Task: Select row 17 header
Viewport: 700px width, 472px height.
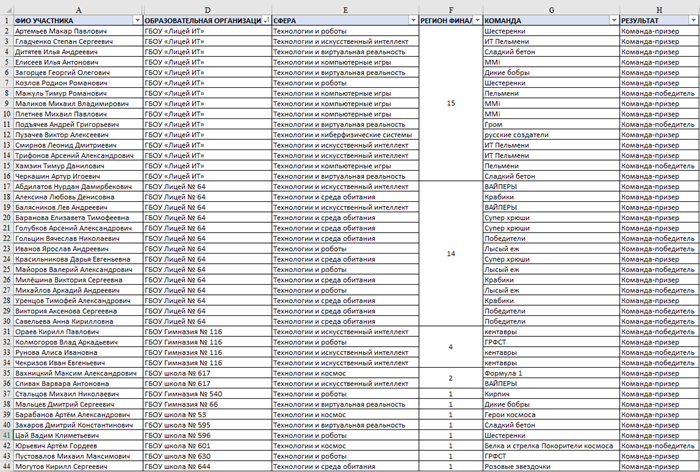Action: point(6,186)
